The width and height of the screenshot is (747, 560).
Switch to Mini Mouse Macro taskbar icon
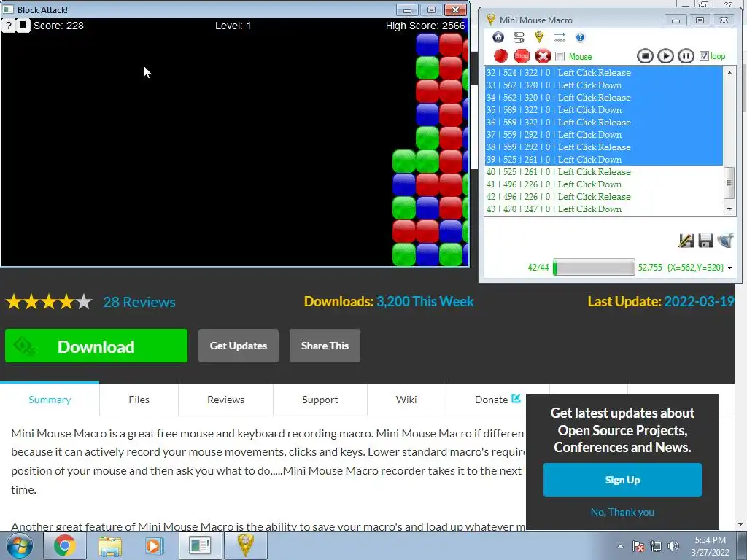click(x=246, y=545)
